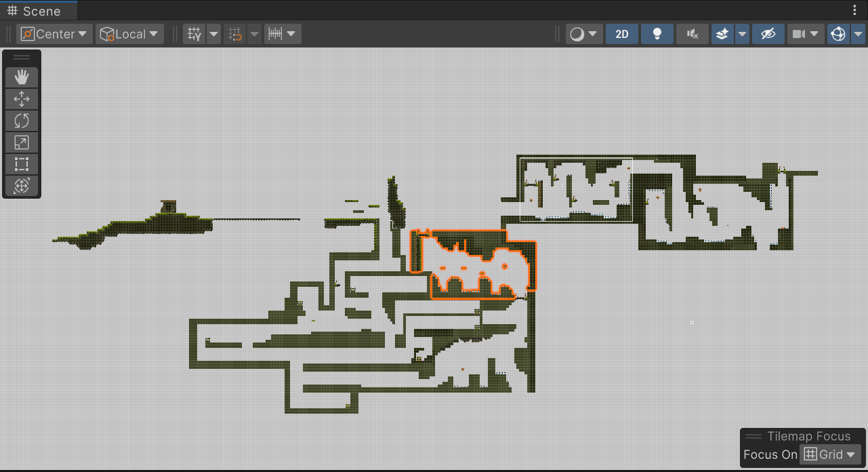The height and width of the screenshot is (472, 868).
Task: Click the grid visibility icon
Action: coord(194,34)
